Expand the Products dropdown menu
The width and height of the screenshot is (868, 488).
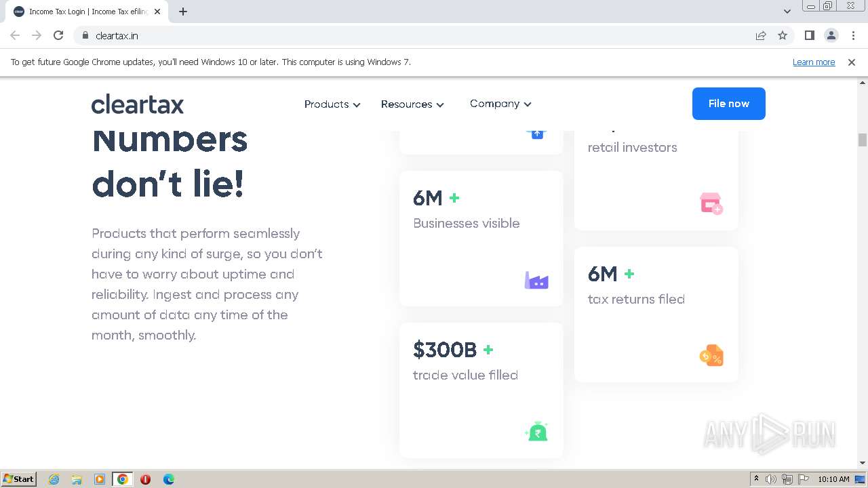coord(332,104)
